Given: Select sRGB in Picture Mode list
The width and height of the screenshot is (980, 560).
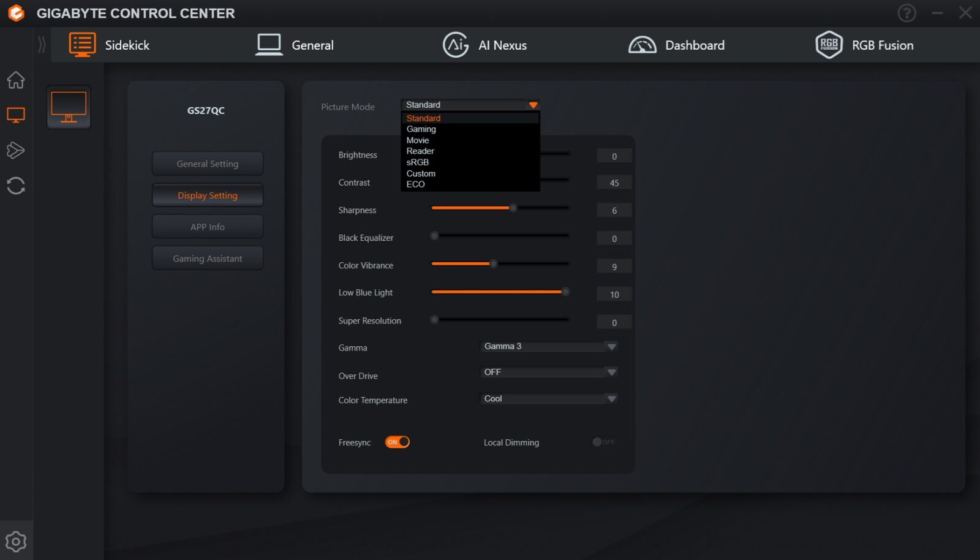Looking at the screenshot, I should pyautogui.click(x=418, y=162).
